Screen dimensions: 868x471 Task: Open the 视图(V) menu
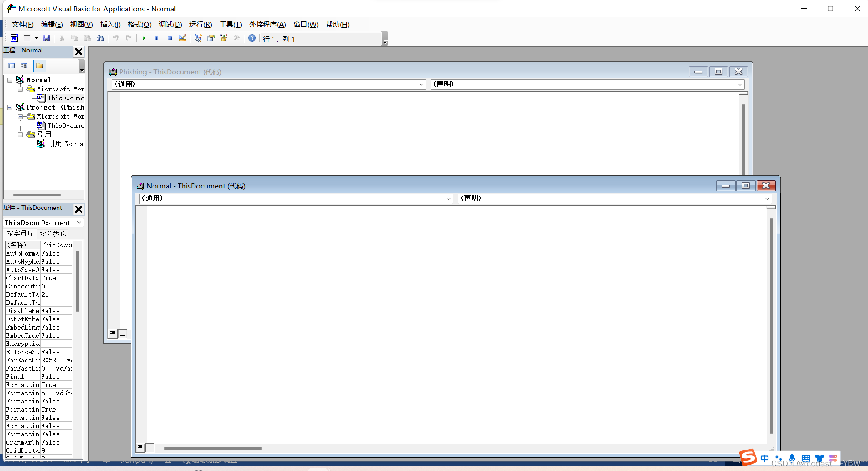coord(81,25)
